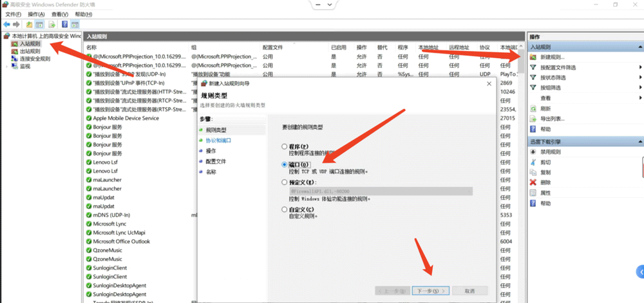This screenshot has height=303, width=644.
Task: Click the funnel icon beside 按配置文件筛选
Action: click(533, 68)
